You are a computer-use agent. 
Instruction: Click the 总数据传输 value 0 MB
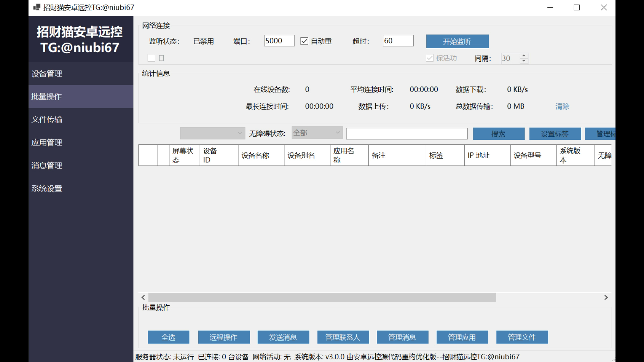pyautogui.click(x=516, y=106)
